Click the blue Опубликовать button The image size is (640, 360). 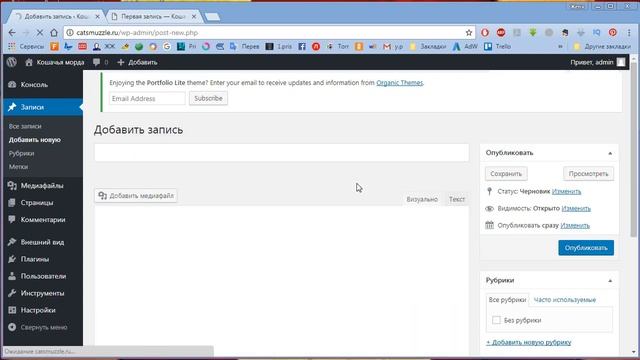coord(586,248)
